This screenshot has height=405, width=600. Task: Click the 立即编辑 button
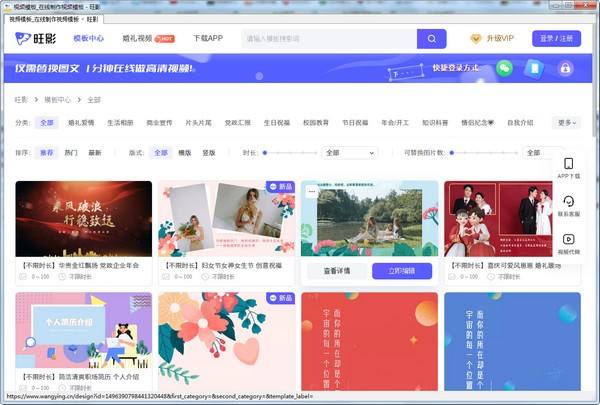[401, 271]
